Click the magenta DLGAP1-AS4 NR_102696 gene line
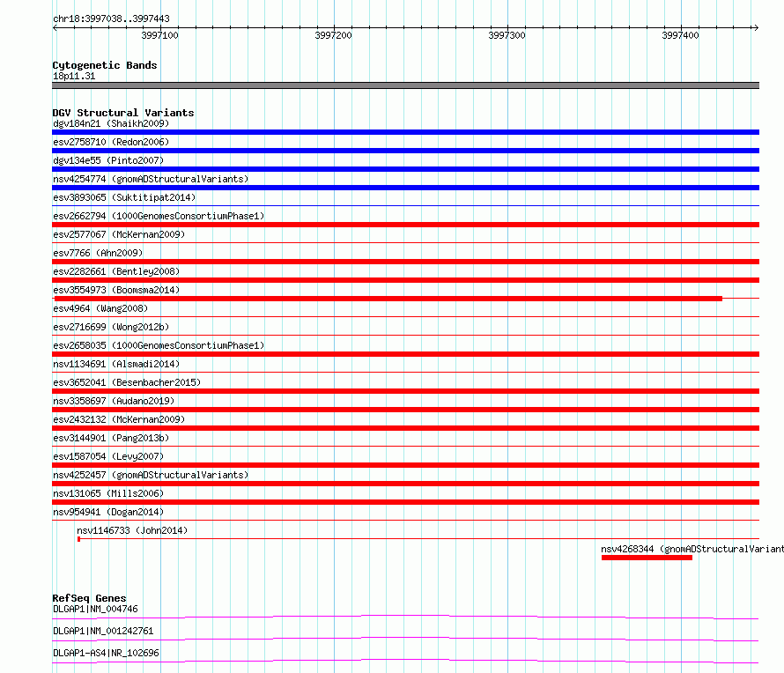 [x=405, y=661]
